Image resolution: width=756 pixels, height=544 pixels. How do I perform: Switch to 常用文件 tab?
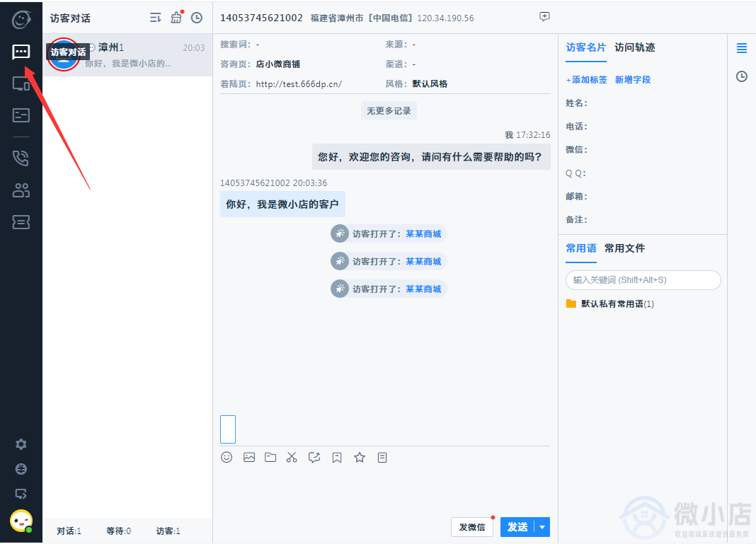(x=624, y=248)
